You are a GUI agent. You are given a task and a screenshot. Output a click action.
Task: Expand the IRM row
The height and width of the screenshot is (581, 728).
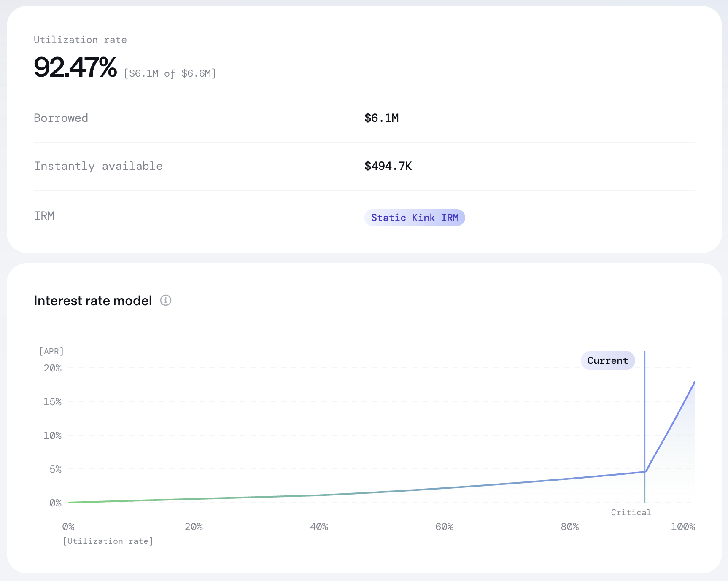point(44,216)
